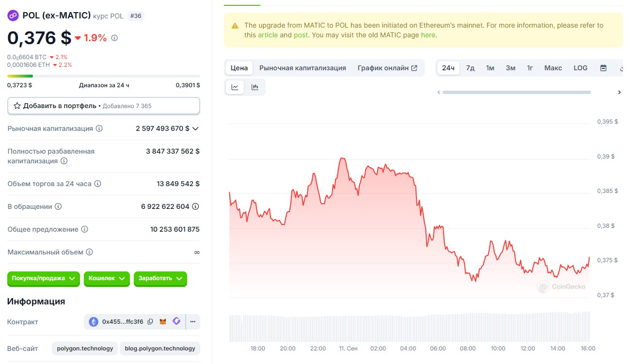The image size is (638, 364).
Task: Open the Кошелек dropdown
Action: pyautogui.click(x=107, y=279)
